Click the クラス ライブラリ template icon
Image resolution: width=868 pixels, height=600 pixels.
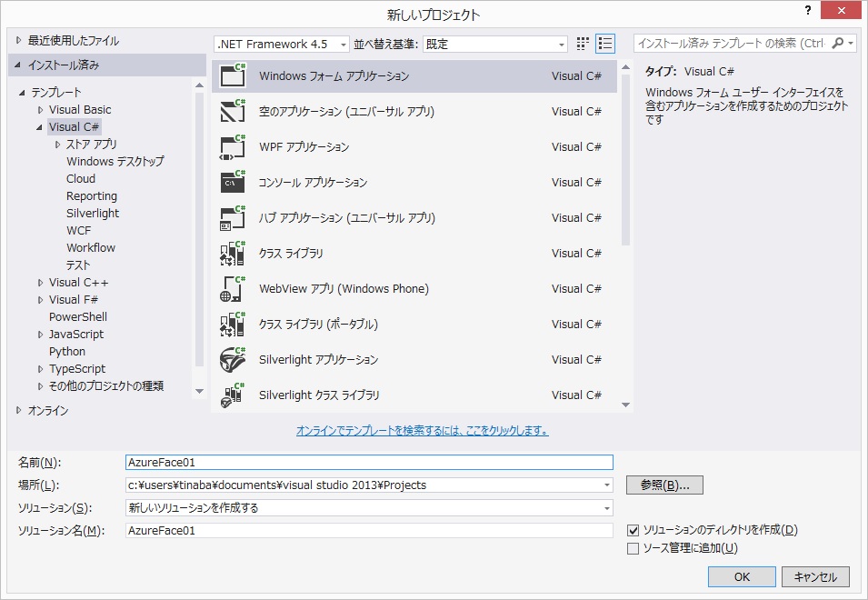tap(233, 253)
